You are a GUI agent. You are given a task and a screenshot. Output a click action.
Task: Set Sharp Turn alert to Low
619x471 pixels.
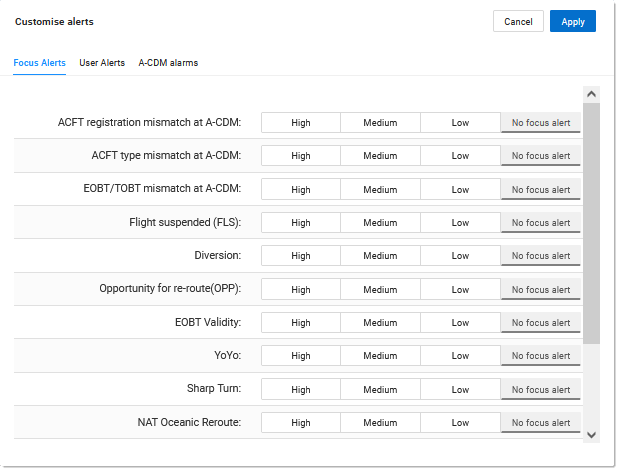(460, 389)
